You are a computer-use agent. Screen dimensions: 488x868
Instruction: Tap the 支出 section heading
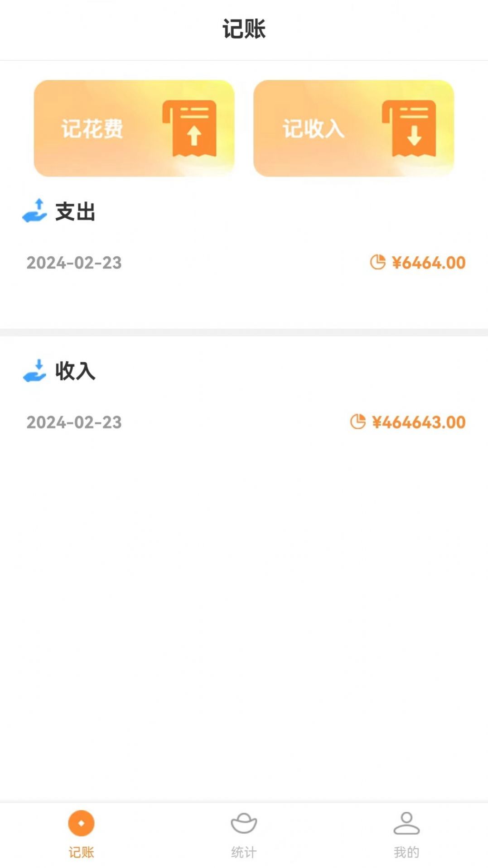click(75, 211)
